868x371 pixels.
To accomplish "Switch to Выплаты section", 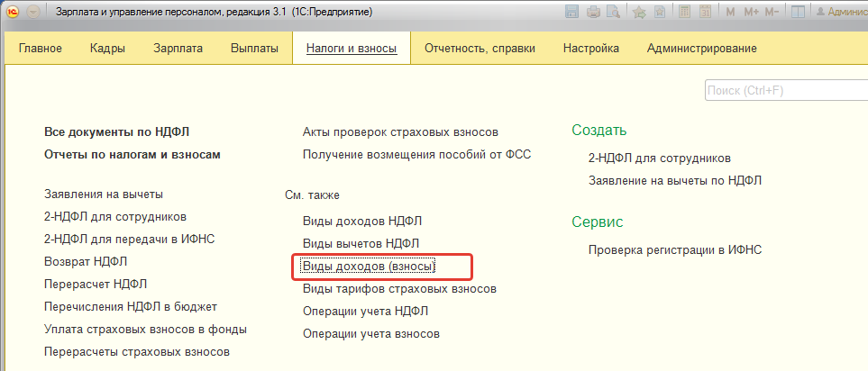I will coord(254,49).
